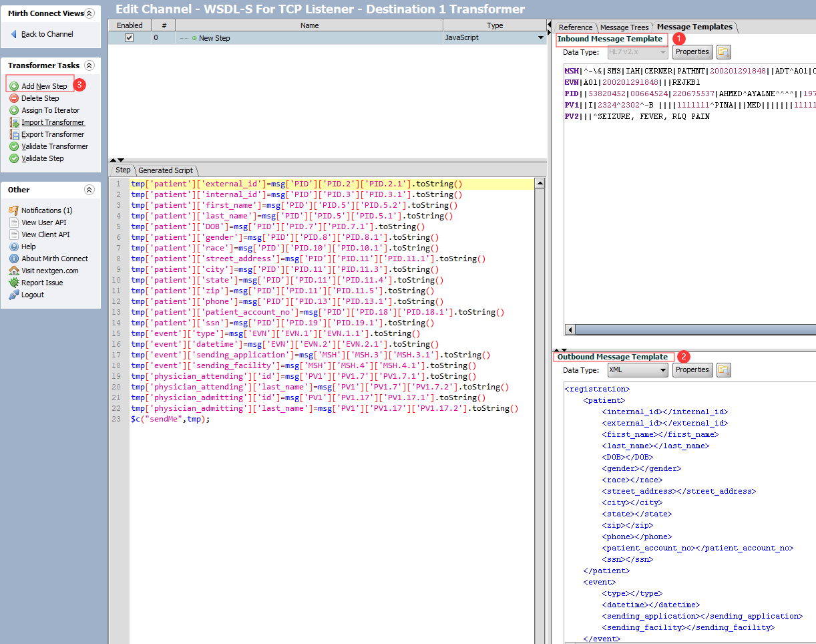Choose Import Transformer task
Image resolution: width=816 pixels, height=644 pixels.
click(53, 122)
